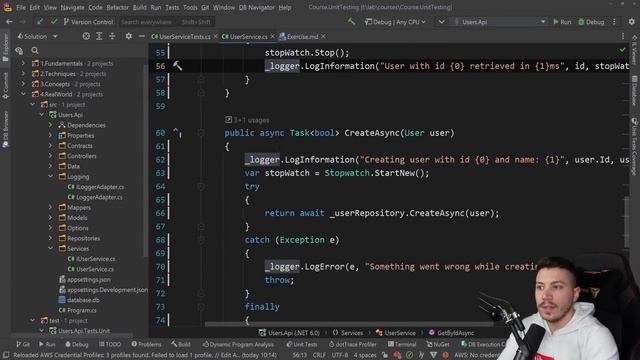Click the Run button in toolbar

[562, 22]
